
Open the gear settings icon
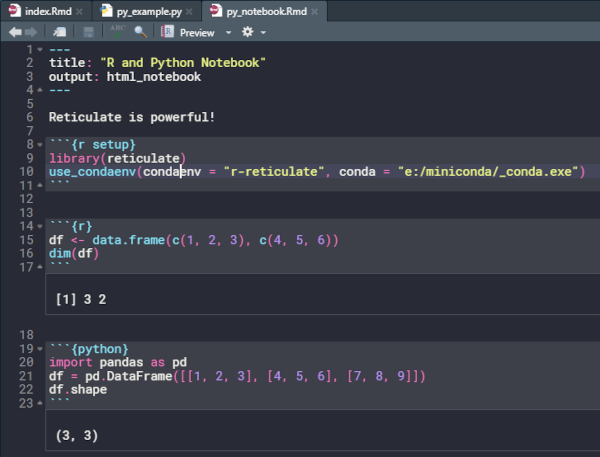[248, 32]
